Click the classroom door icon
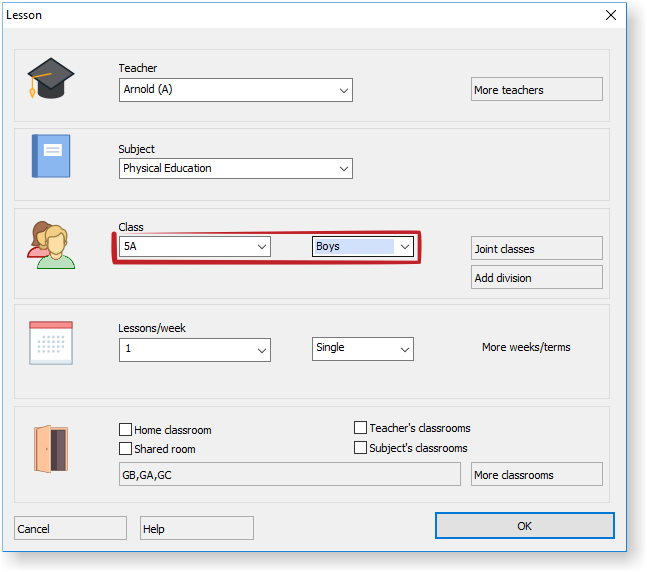The width and height of the screenshot is (647, 572). 50,448
